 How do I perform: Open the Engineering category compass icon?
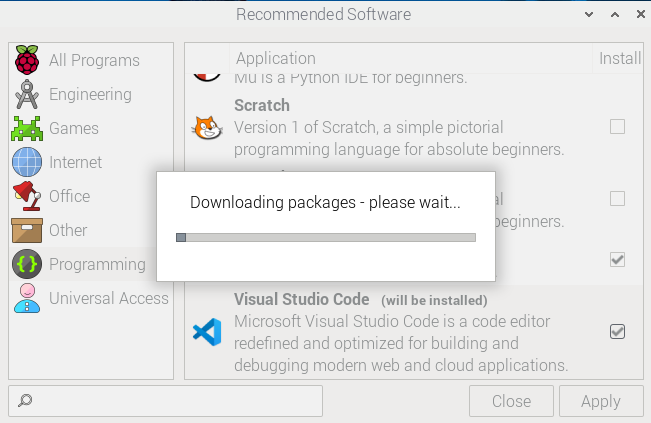pyautogui.click(x=27, y=94)
